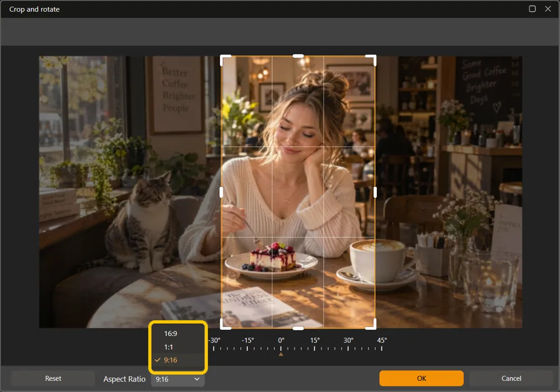This screenshot has height=392, width=560.
Task: Click the bottom-left crop corner handle
Action: (x=223, y=326)
